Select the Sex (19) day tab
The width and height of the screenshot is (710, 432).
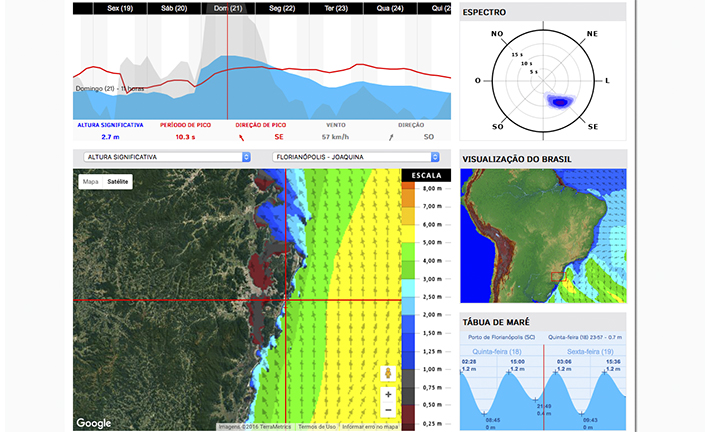pos(120,8)
